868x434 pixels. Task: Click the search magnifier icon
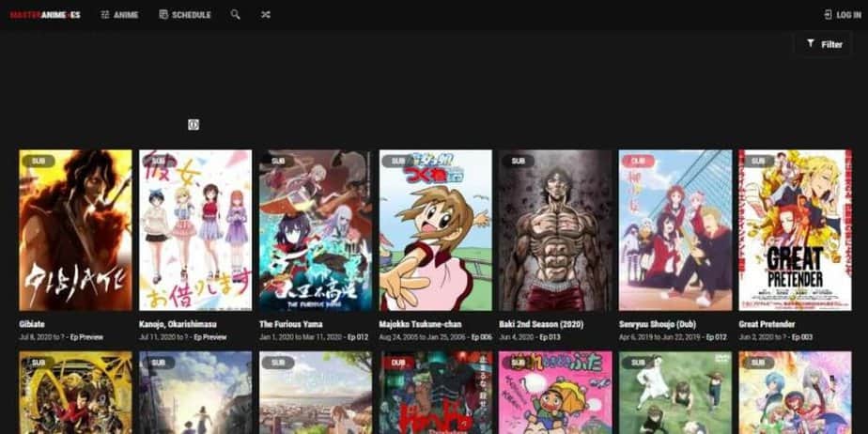(x=235, y=15)
